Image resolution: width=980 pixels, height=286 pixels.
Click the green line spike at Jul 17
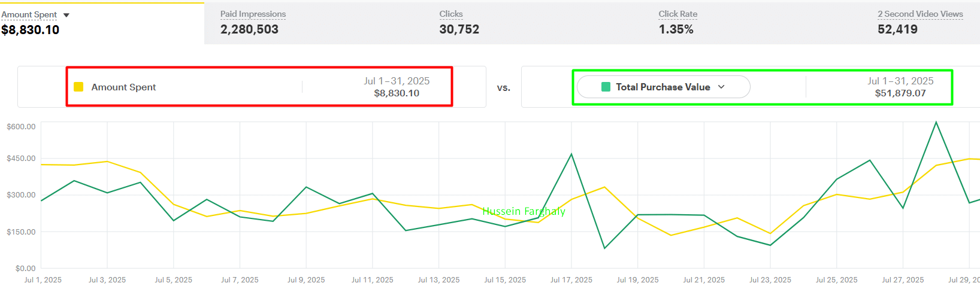click(x=571, y=154)
